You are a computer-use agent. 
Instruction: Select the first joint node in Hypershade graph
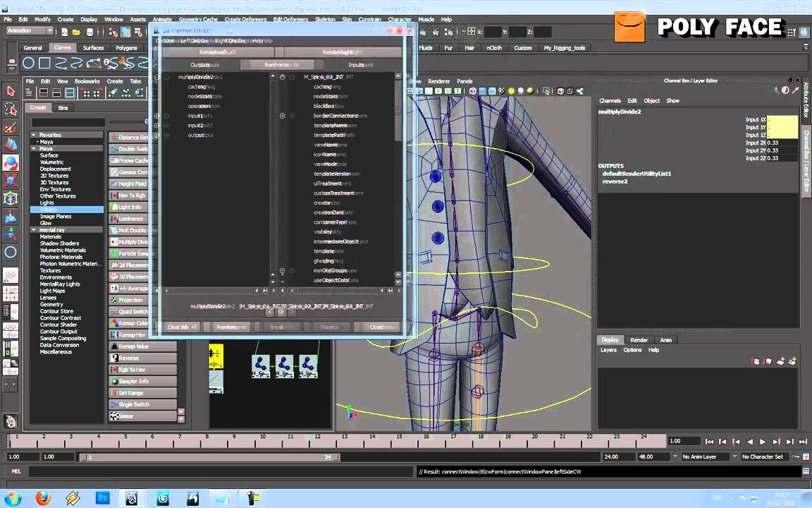tap(261, 366)
